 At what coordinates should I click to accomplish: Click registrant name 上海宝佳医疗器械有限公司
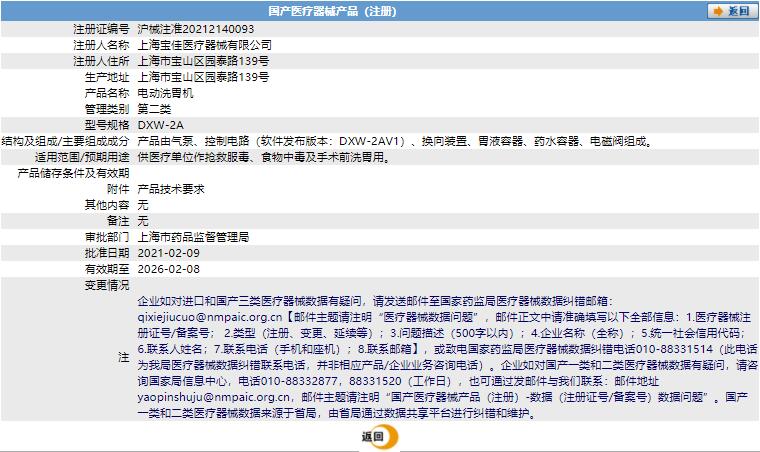[x=205, y=45]
